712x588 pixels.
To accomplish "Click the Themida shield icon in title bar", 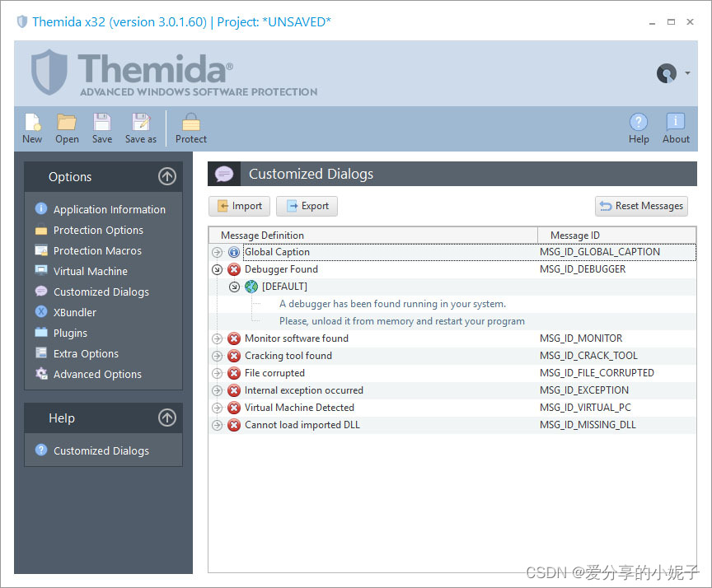I will pyautogui.click(x=21, y=21).
